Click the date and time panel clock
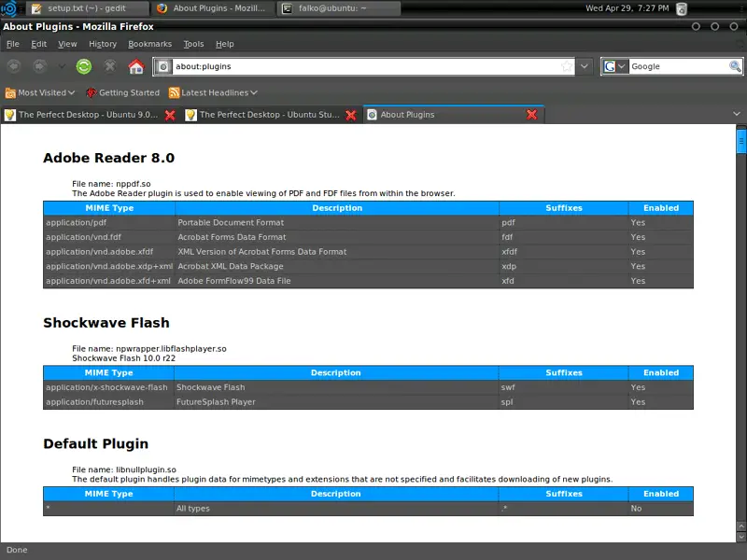 tap(627, 8)
